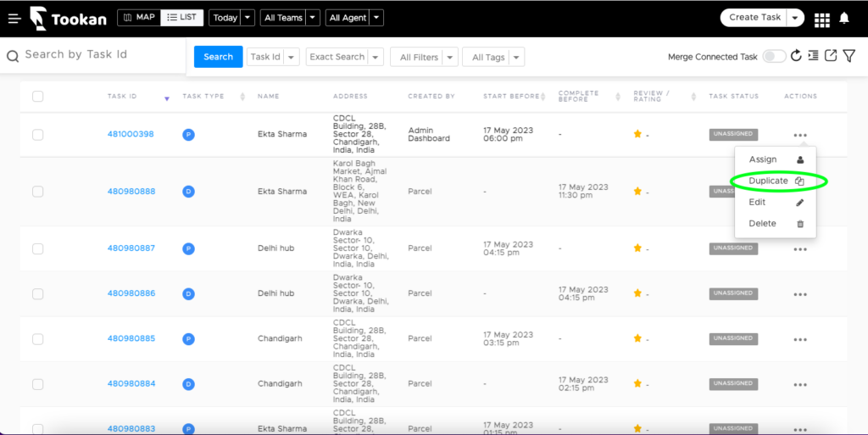Sort by the Start Before column arrows

(x=543, y=97)
